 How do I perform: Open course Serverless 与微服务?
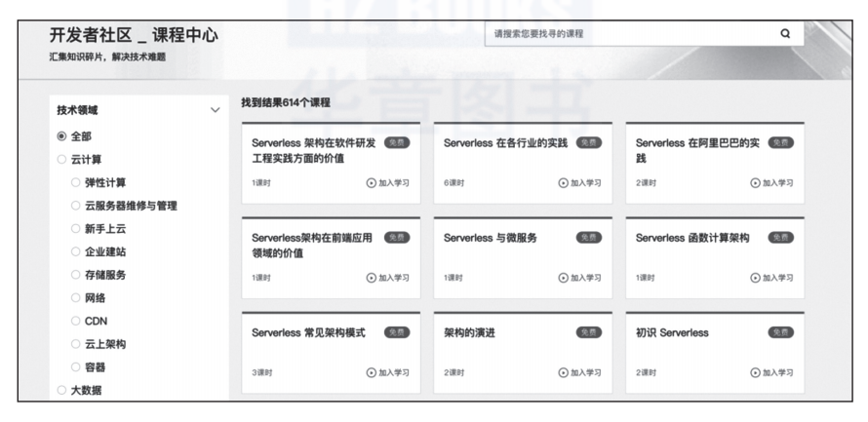pos(491,238)
